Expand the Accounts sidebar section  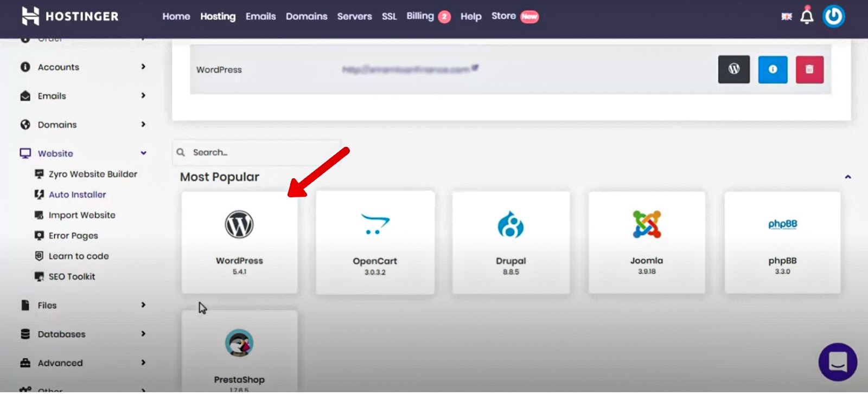coord(143,67)
